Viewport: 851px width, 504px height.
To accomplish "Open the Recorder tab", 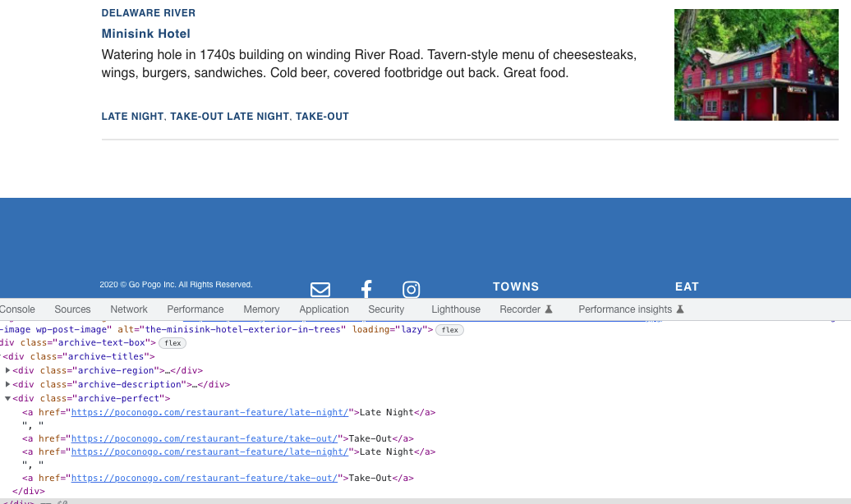I will click(520, 309).
